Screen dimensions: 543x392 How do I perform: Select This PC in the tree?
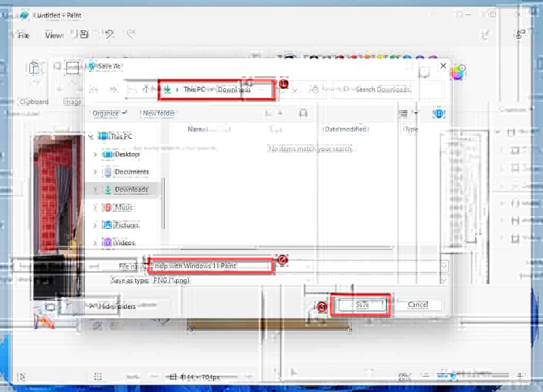coord(121,136)
